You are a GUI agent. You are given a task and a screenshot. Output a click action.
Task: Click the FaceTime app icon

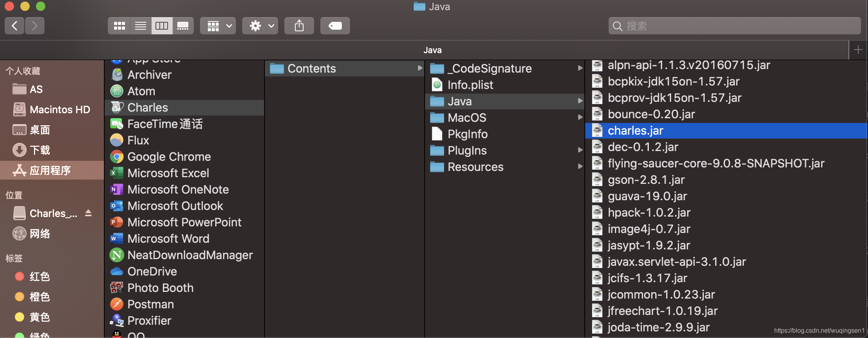(x=117, y=124)
